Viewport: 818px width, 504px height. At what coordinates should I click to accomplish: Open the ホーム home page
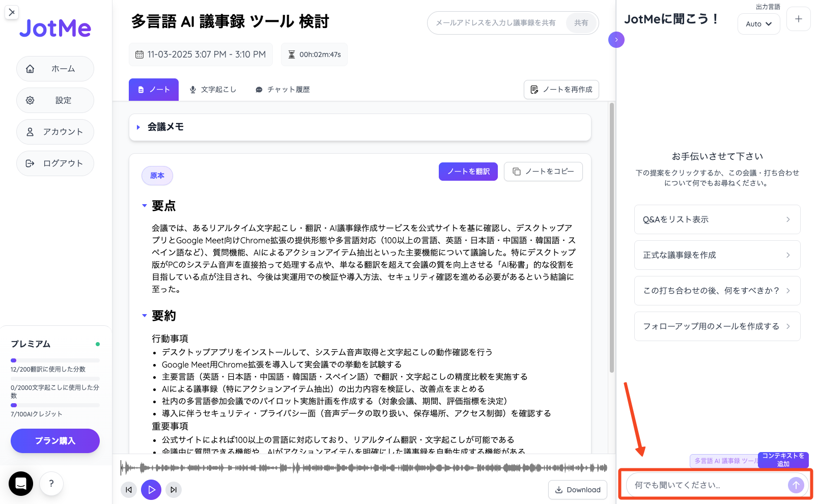55,69
